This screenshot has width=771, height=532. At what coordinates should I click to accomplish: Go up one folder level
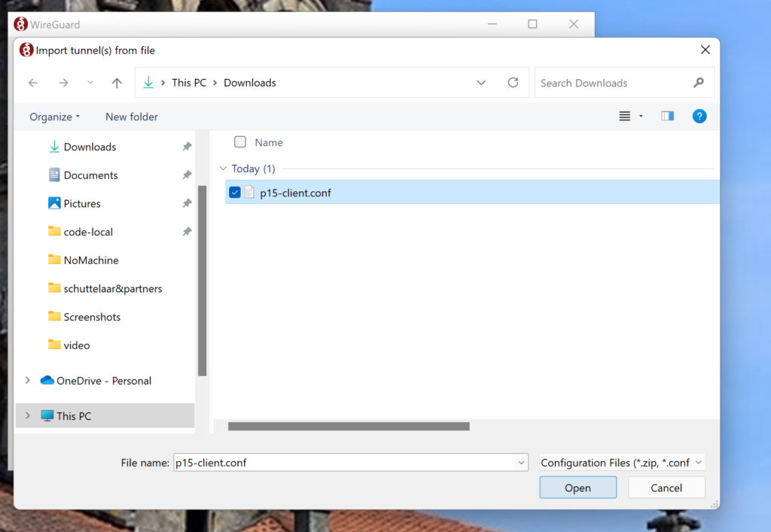click(117, 83)
